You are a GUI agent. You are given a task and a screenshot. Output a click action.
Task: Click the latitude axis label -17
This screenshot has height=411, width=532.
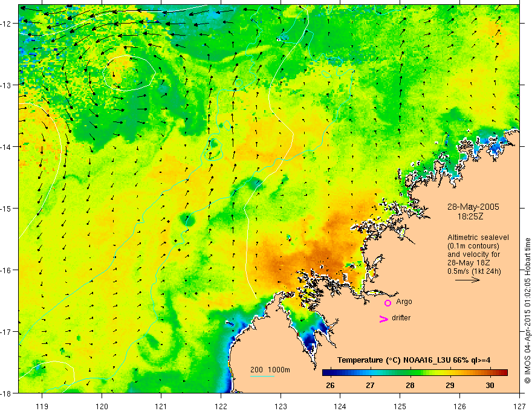point(7,331)
